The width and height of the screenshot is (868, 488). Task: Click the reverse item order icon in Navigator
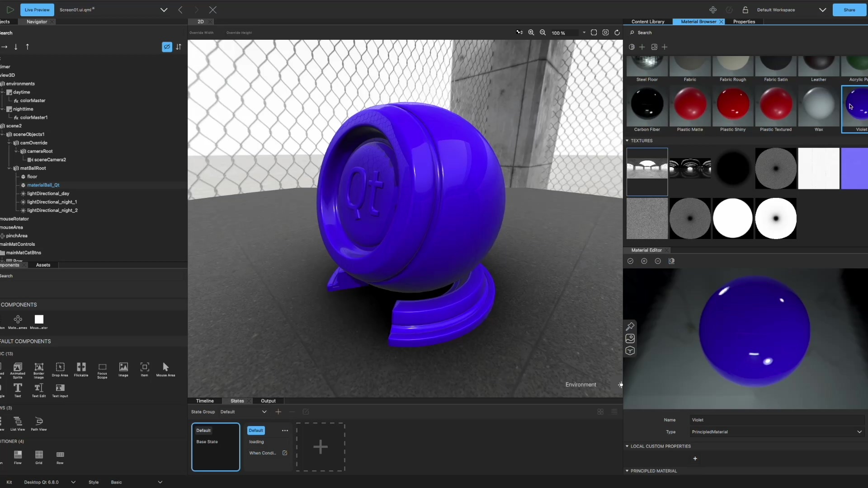pyautogui.click(x=179, y=47)
